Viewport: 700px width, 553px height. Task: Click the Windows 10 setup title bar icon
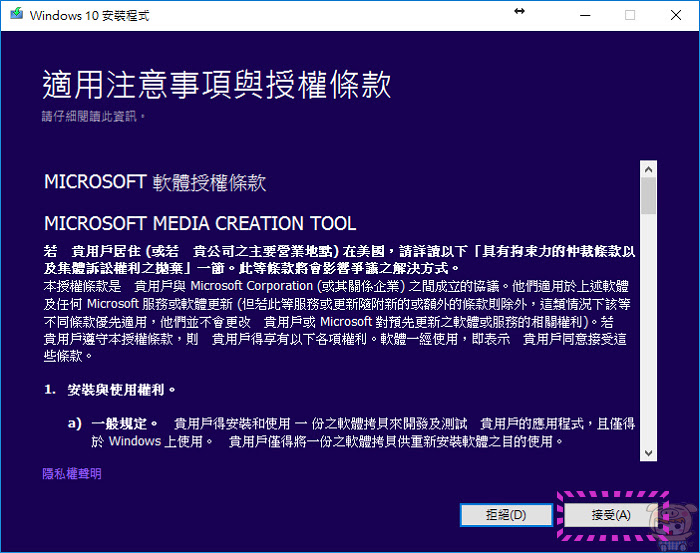click(x=17, y=14)
